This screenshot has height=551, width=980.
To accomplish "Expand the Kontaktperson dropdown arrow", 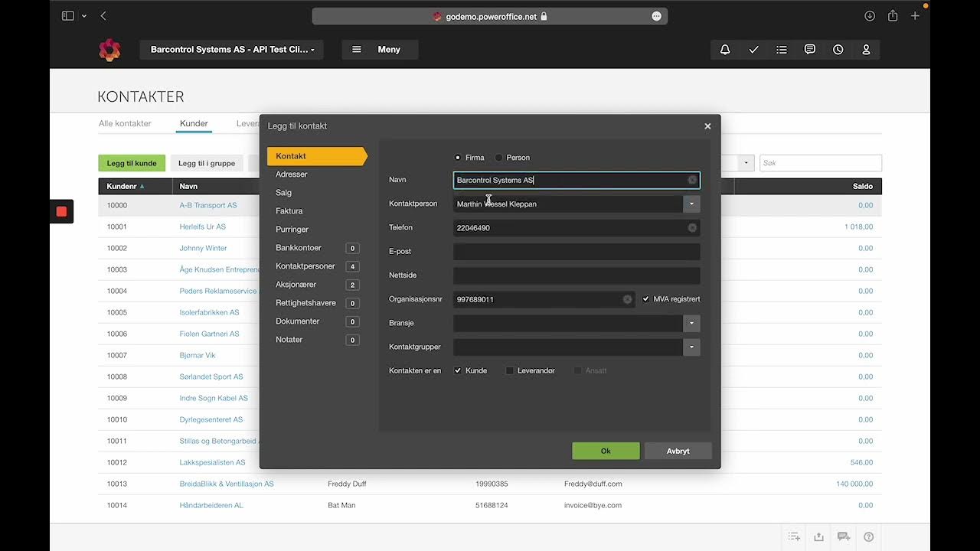I will click(x=691, y=204).
